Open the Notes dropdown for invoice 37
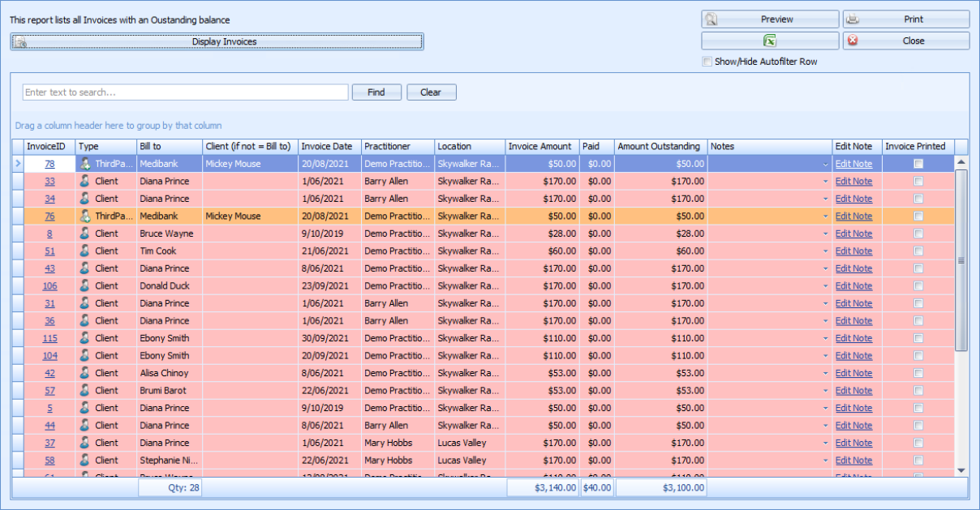 point(826,443)
